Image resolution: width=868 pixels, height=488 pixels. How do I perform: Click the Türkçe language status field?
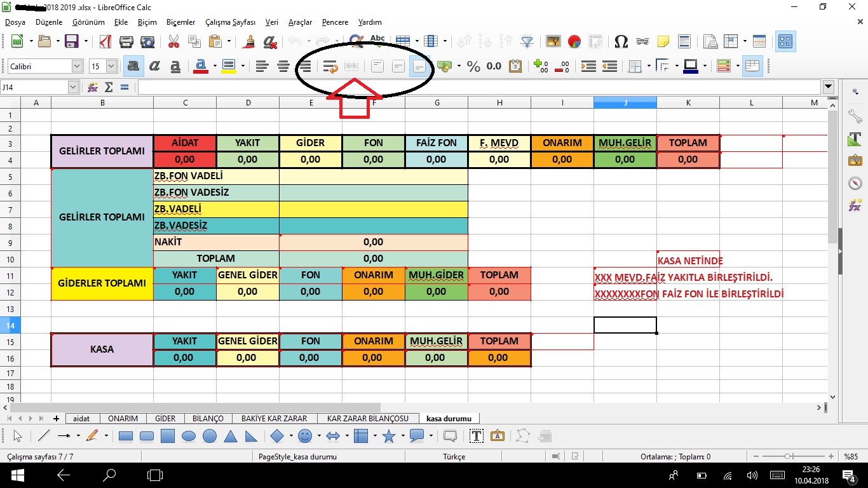[454, 457]
